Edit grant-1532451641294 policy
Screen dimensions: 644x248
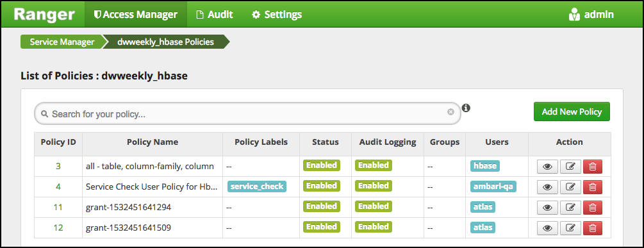570,208
